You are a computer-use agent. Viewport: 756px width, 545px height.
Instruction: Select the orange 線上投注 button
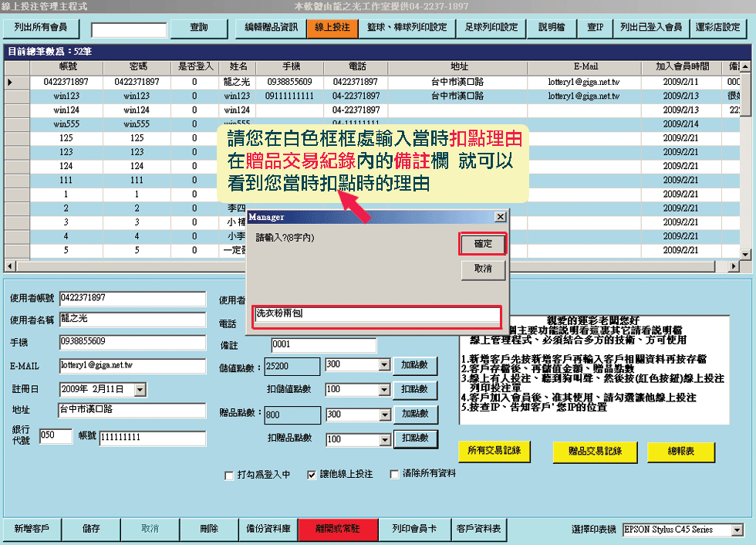click(332, 28)
